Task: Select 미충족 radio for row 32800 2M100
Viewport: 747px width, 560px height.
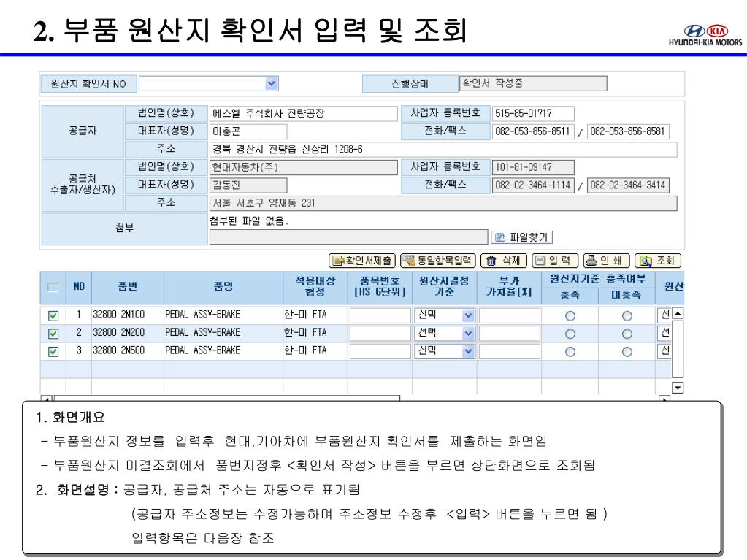Action: click(x=627, y=316)
